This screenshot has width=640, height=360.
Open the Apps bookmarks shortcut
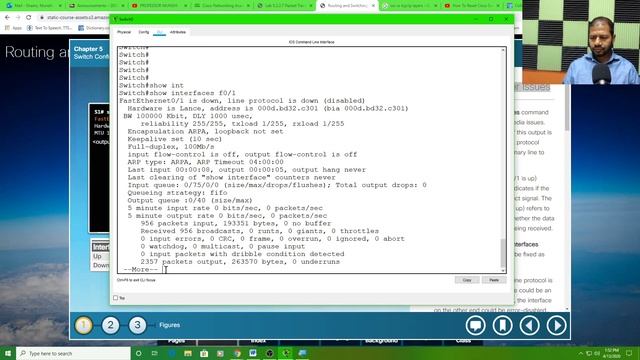point(13,28)
